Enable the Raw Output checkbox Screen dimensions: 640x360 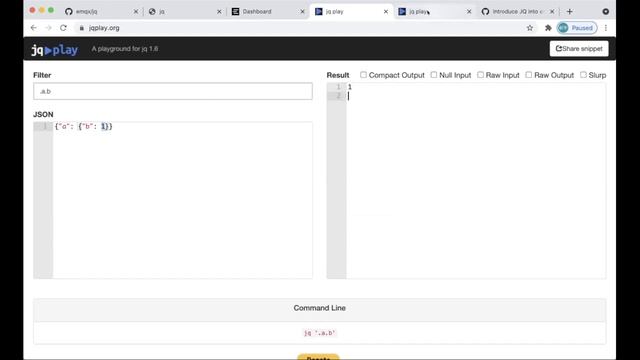[529, 75]
